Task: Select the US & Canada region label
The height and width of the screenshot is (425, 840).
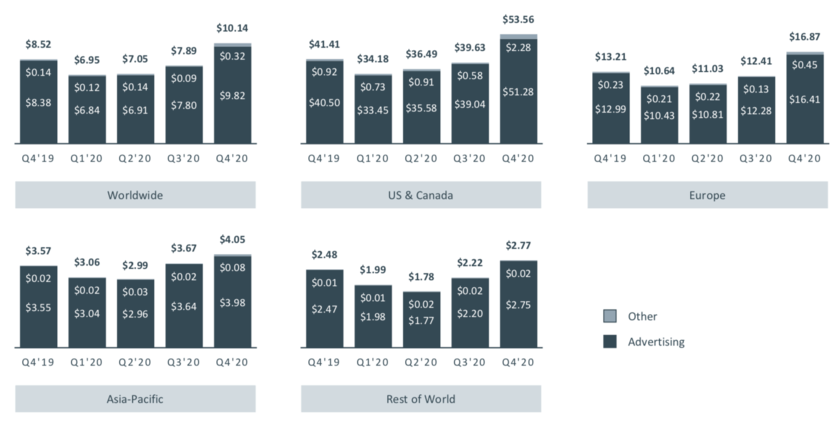Action: tap(421, 195)
